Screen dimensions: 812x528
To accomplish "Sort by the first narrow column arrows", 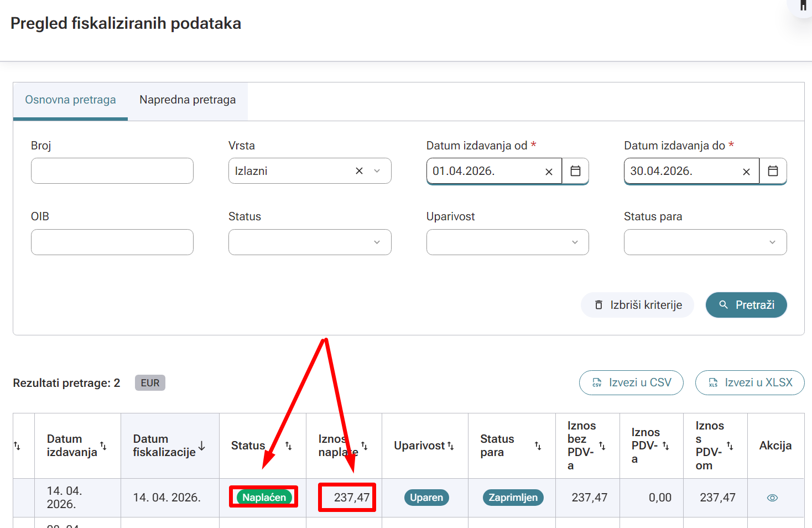I will [x=17, y=446].
